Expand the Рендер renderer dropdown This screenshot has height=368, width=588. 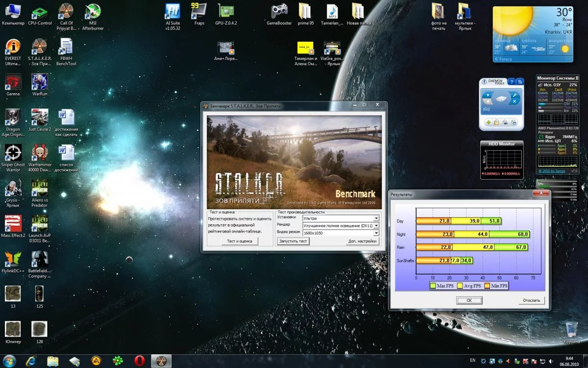tap(376, 226)
